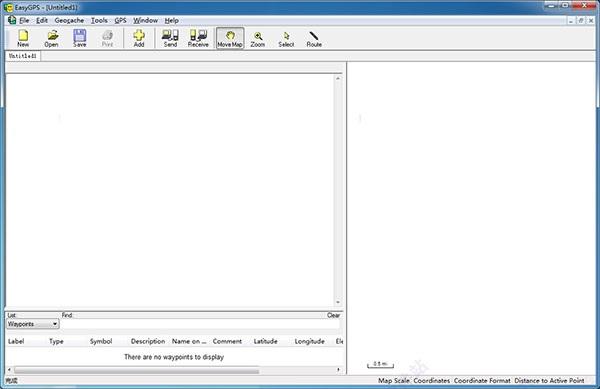Expand the Waypoints list dropdown
Image resolution: width=600 pixels, height=389 pixels.
click(x=55, y=324)
